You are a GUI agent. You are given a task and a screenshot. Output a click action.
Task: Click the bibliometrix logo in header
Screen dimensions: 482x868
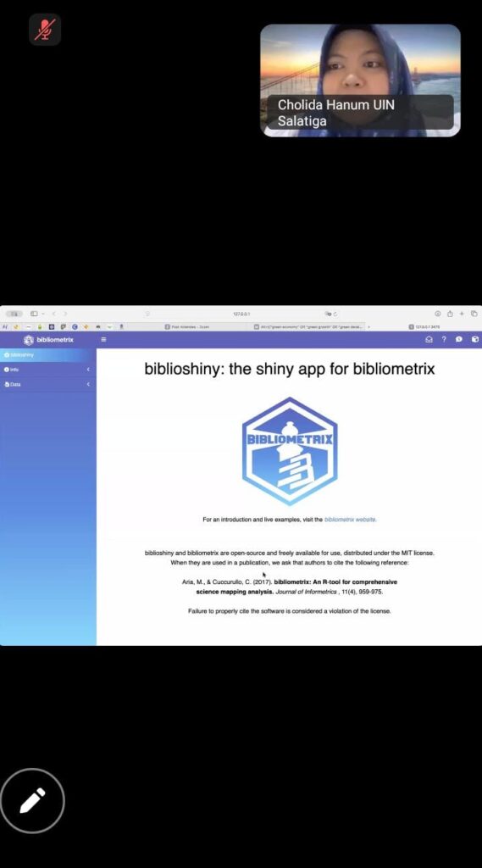click(x=48, y=339)
